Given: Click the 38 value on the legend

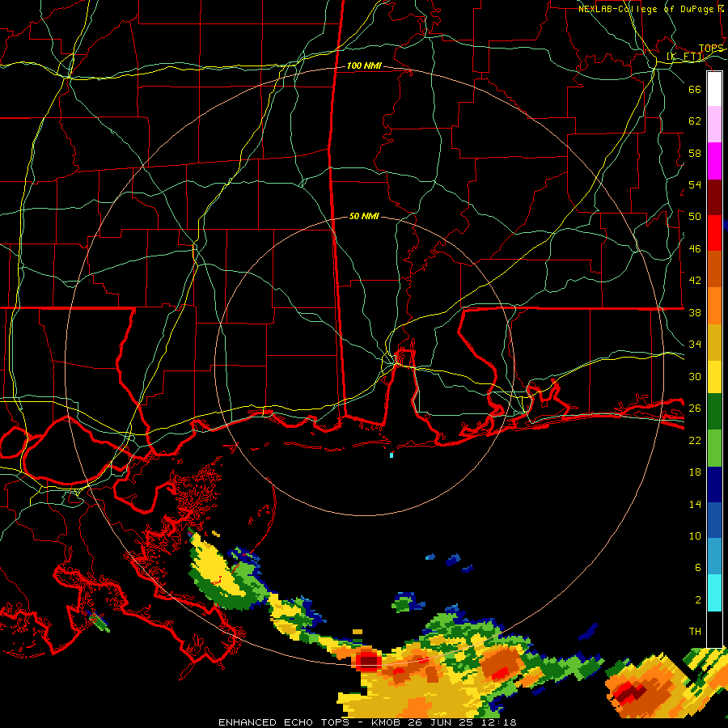Looking at the screenshot, I should pos(695,312).
